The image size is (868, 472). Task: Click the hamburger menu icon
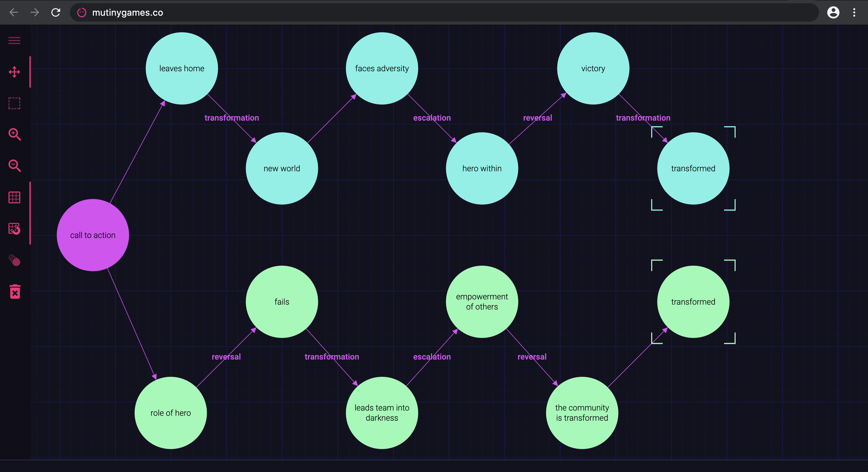(14, 40)
